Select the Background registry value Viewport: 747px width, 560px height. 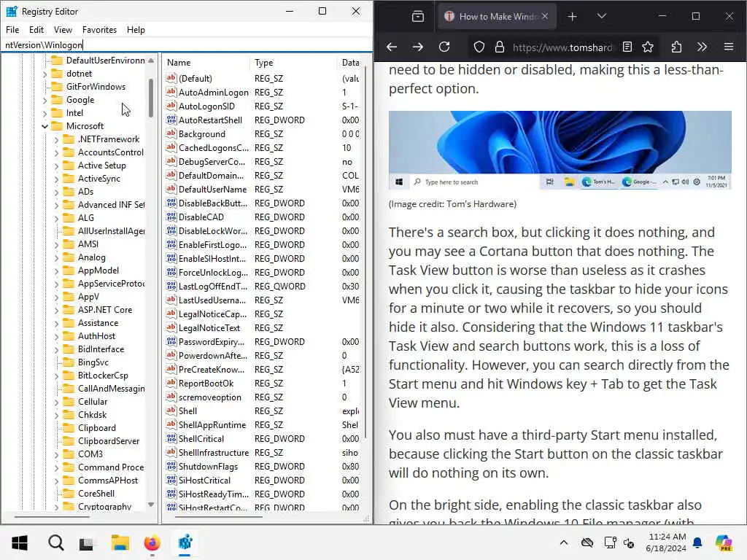tap(202, 134)
